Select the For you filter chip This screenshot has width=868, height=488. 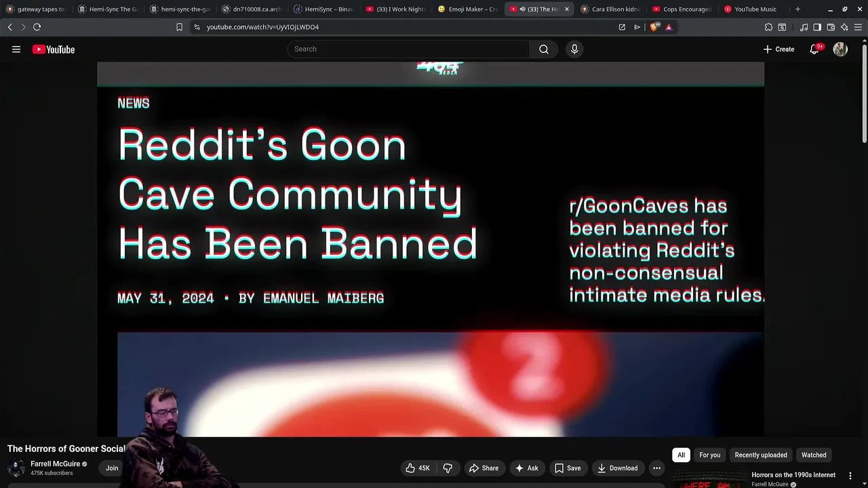coord(710,455)
